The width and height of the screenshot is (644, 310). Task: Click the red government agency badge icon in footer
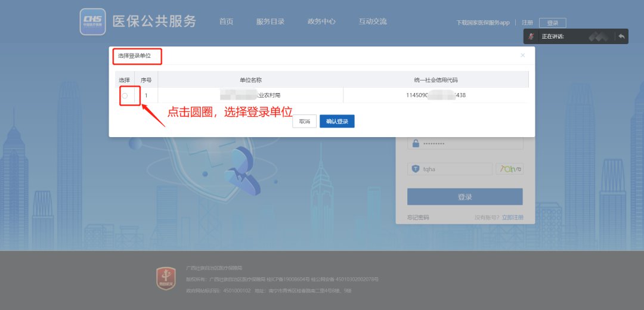(x=165, y=278)
